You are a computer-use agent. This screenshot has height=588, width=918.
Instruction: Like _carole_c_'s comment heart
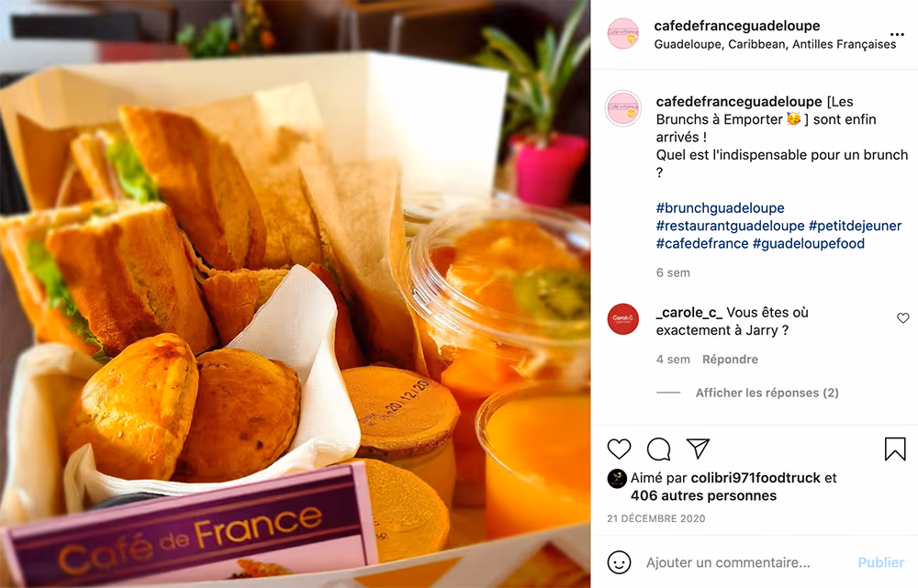pyautogui.click(x=902, y=317)
